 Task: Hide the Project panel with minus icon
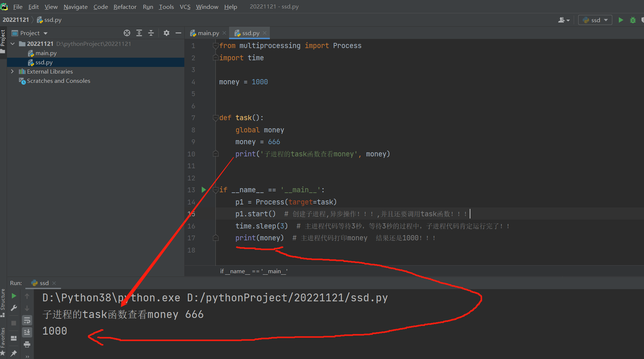tap(178, 33)
